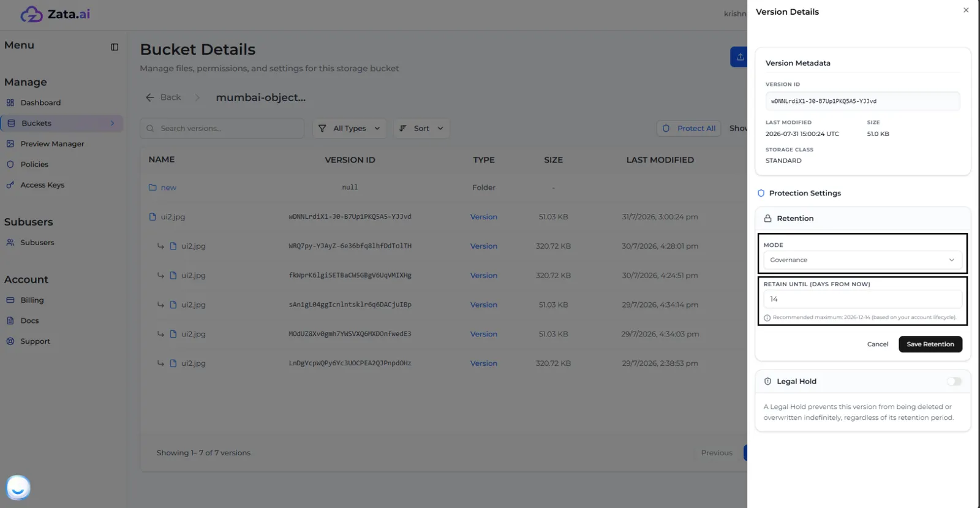Click the blue upload icon button
This screenshot has height=508, width=980.
(x=739, y=57)
